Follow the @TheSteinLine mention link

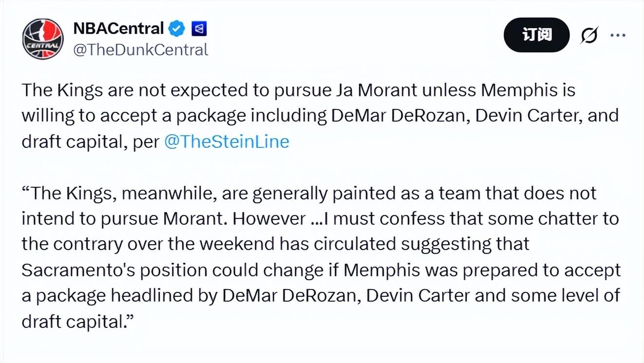227,142
